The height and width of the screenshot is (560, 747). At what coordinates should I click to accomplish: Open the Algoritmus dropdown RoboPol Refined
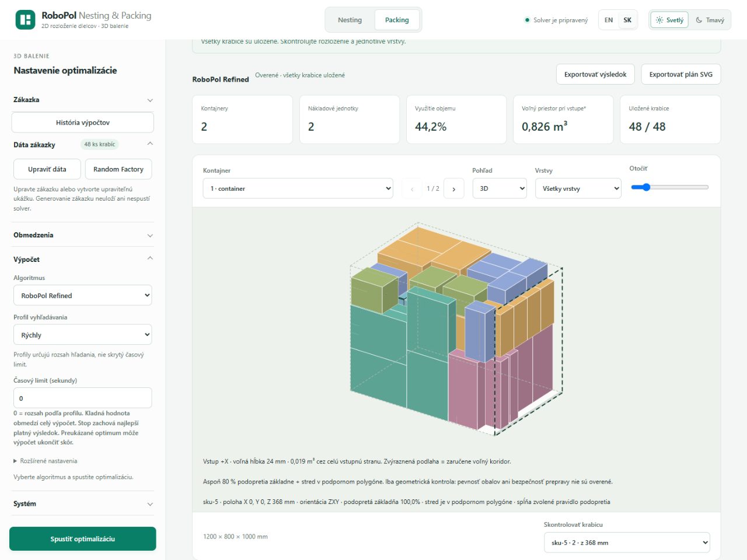coord(82,295)
